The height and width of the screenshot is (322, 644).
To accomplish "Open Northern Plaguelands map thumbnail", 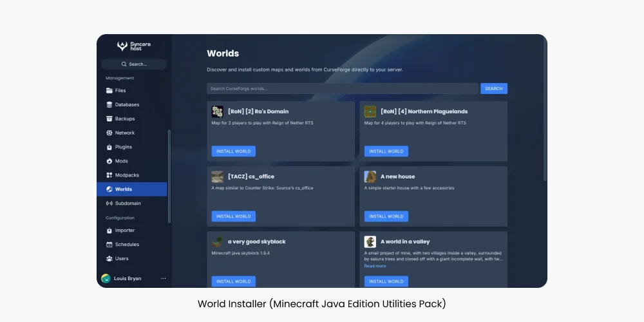I will tap(370, 111).
